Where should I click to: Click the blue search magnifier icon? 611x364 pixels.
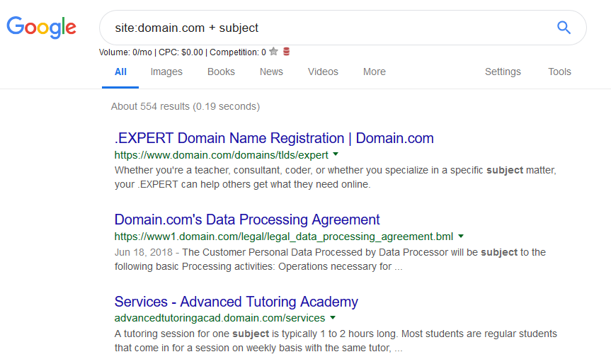(564, 28)
